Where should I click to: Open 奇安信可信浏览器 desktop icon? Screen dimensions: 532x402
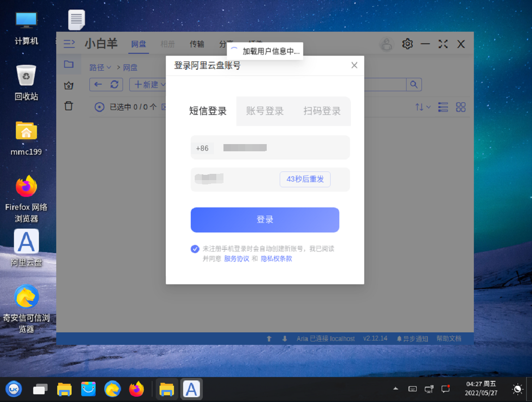26,309
